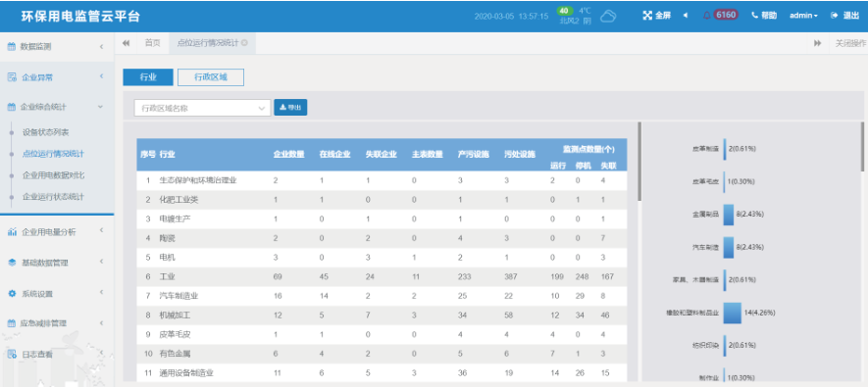Screen dimensions: 868x388
Task: Expand the 数据监测 sidebar menu
Action: (x=58, y=47)
